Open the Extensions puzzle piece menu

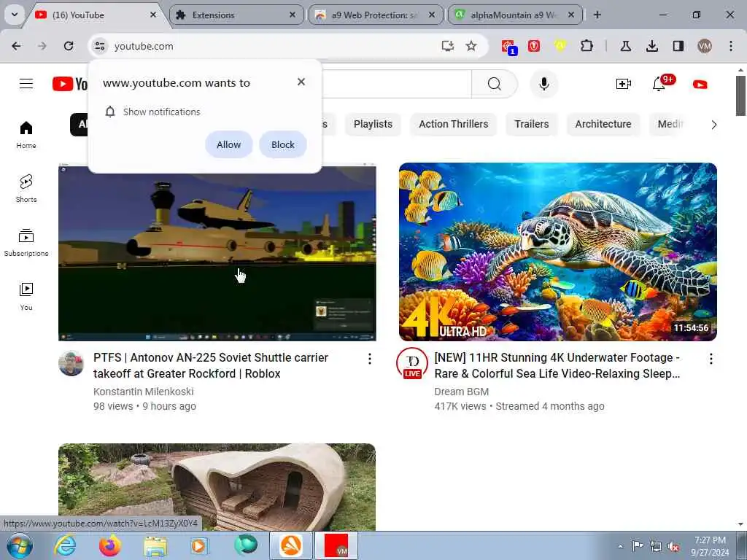[587, 46]
